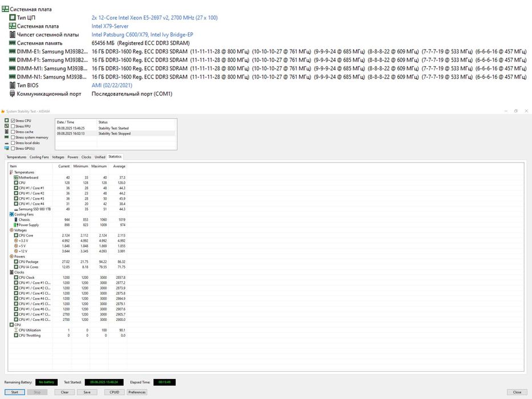Uncheck the Stress CPU checkbox
532x399 pixels.
(x=13, y=120)
